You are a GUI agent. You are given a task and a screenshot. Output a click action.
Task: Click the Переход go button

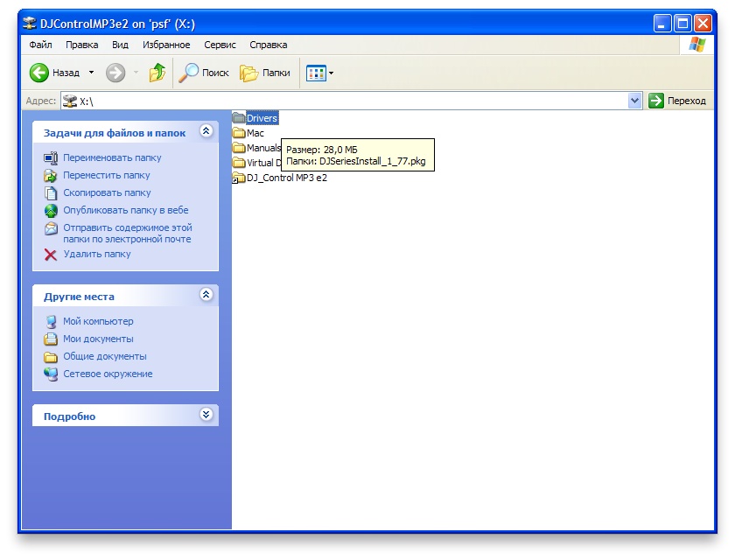point(677,101)
